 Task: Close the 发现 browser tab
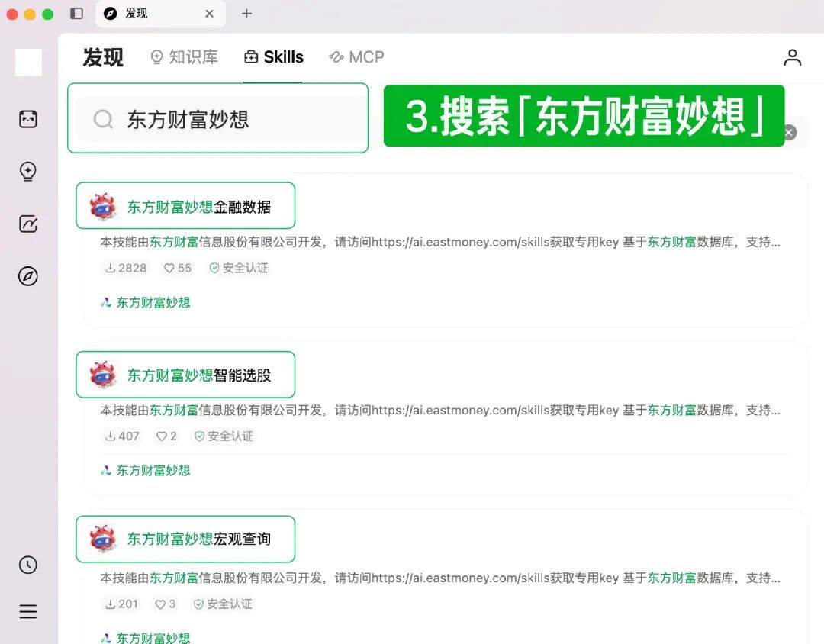click(x=209, y=14)
